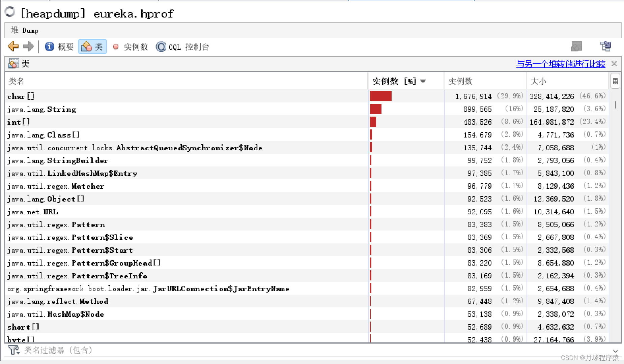Click the 堆 Dump tab label
The image size is (624, 364).
pyautogui.click(x=25, y=30)
